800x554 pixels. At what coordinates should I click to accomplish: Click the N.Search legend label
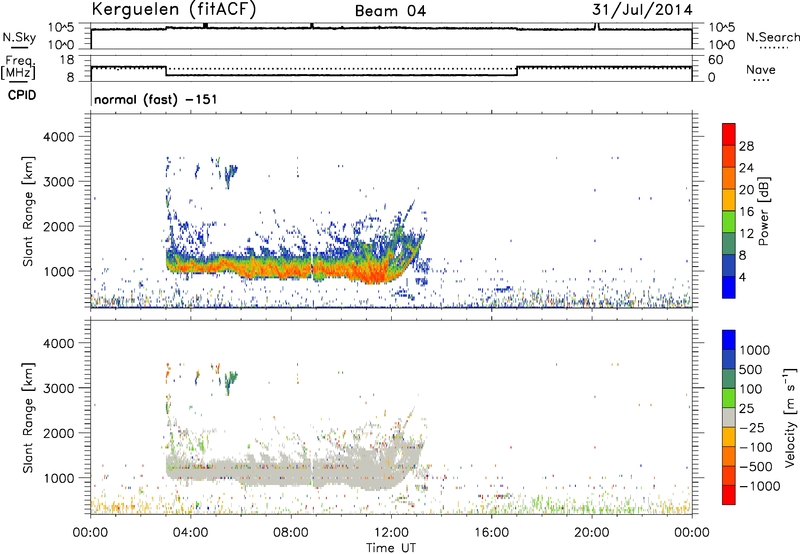coord(772,37)
